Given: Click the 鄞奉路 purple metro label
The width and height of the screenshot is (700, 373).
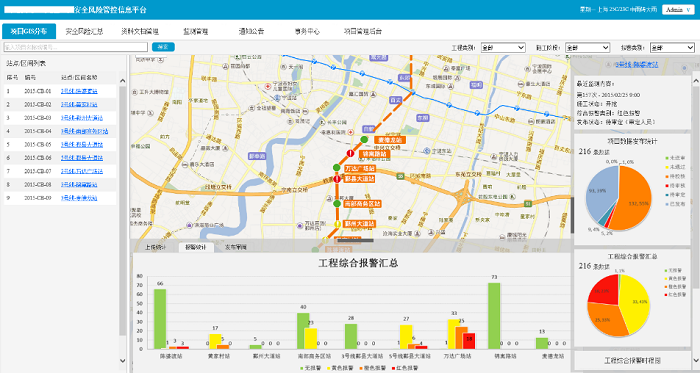Looking at the screenshot, I should click(257, 156).
